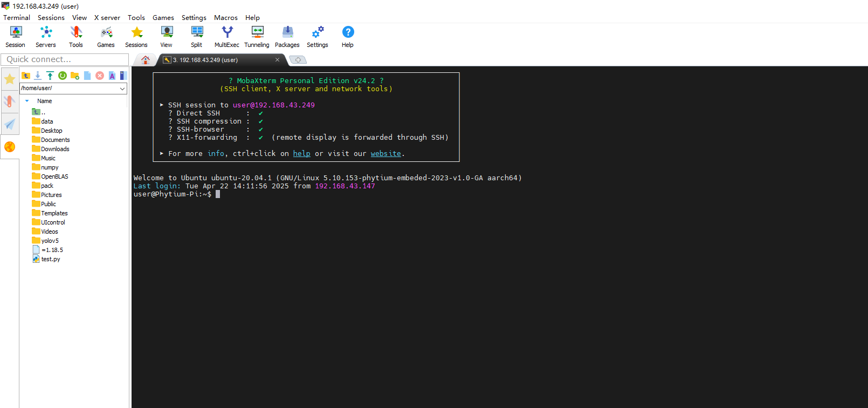Select the yolov5 folder
868x408 pixels.
click(45, 241)
